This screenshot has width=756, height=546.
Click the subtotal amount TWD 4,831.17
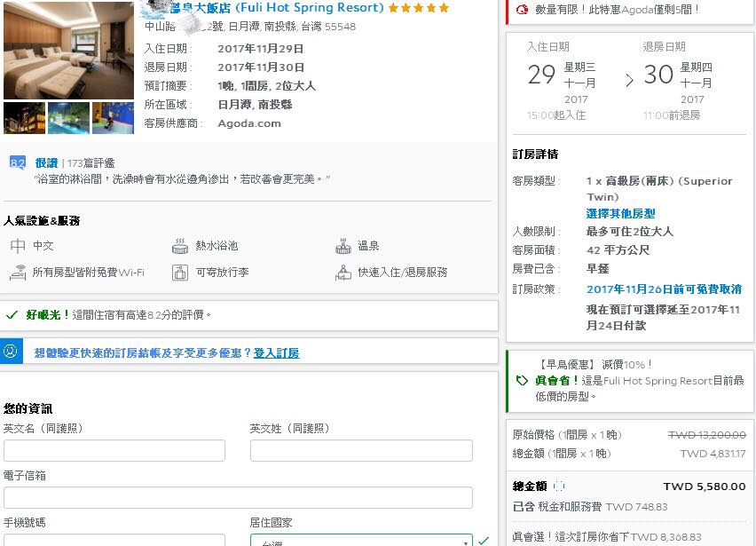(x=713, y=454)
